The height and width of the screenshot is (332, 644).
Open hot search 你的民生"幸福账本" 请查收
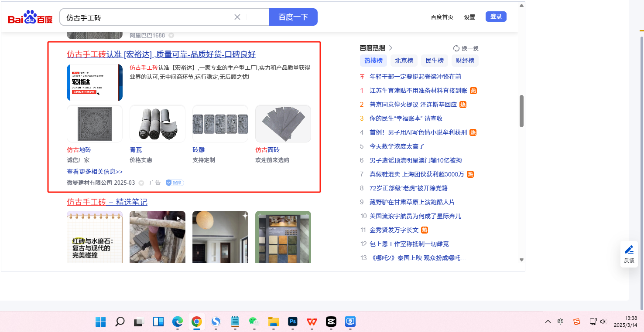(406, 119)
